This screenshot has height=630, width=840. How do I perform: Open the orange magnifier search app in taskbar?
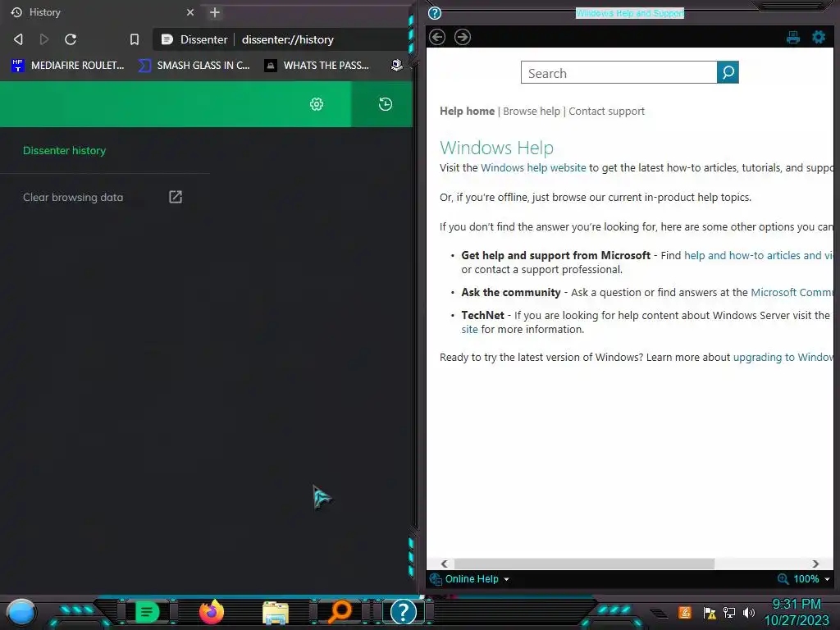point(340,612)
